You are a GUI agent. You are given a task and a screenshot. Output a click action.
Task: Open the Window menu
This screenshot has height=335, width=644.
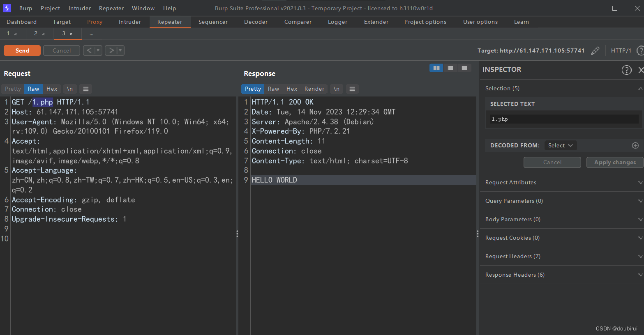pos(143,8)
